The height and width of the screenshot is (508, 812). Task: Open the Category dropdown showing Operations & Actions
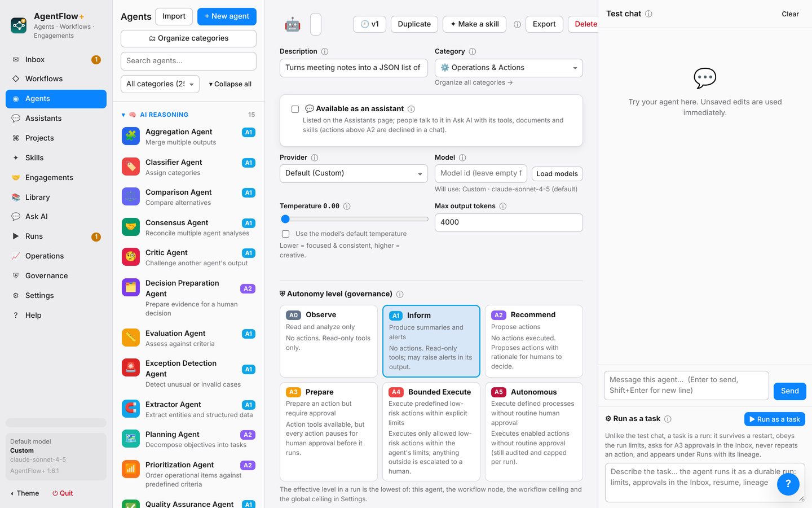509,68
